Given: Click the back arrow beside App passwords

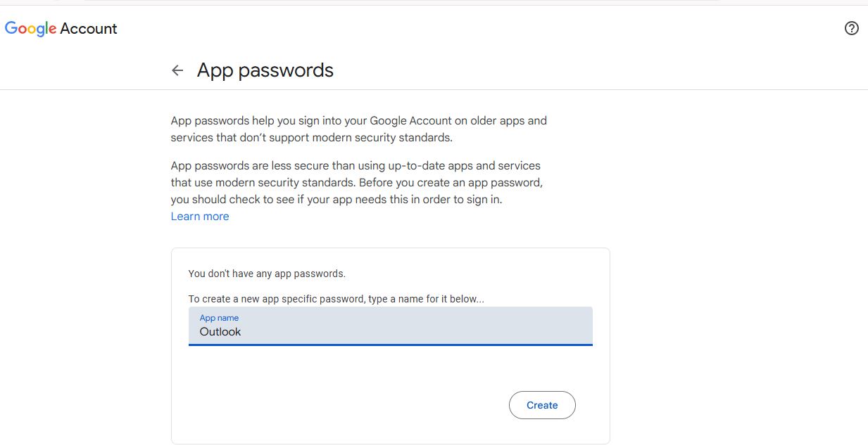Looking at the screenshot, I should coord(177,70).
